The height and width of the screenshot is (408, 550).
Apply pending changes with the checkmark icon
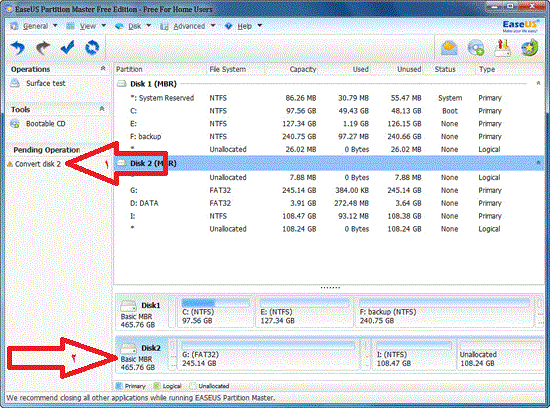tap(67, 47)
